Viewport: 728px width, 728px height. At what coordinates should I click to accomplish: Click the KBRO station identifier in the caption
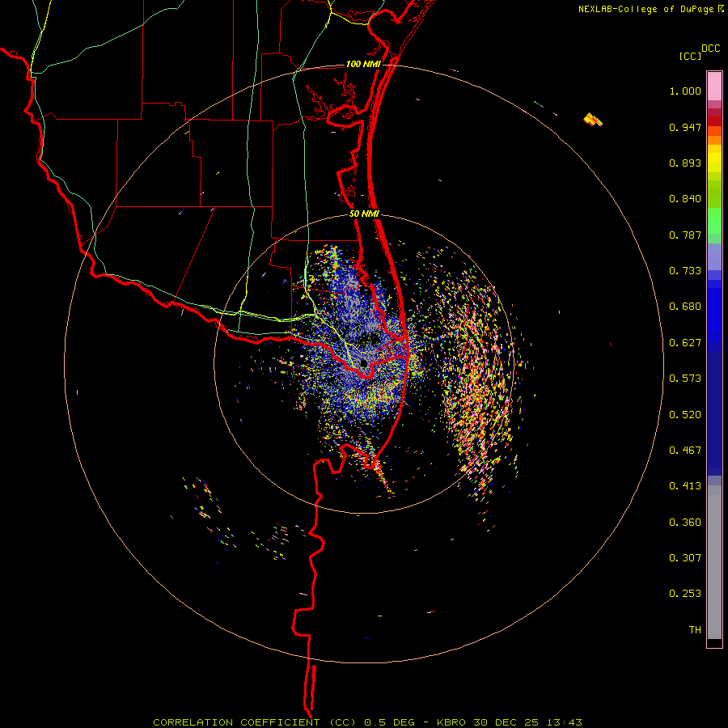click(451, 722)
